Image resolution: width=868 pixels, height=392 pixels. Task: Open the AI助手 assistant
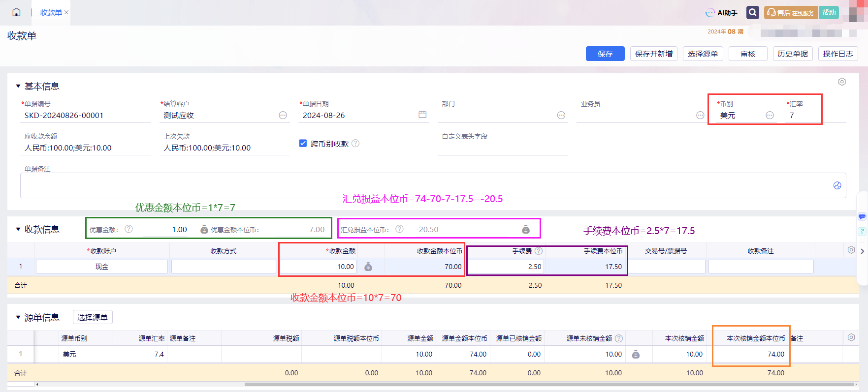pyautogui.click(x=722, y=13)
